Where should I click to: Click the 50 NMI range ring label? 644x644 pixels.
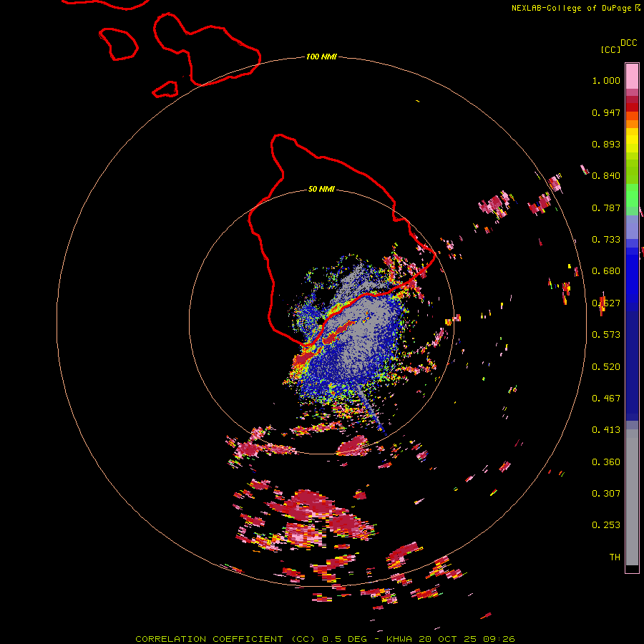pyautogui.click(x=321, y=189)
